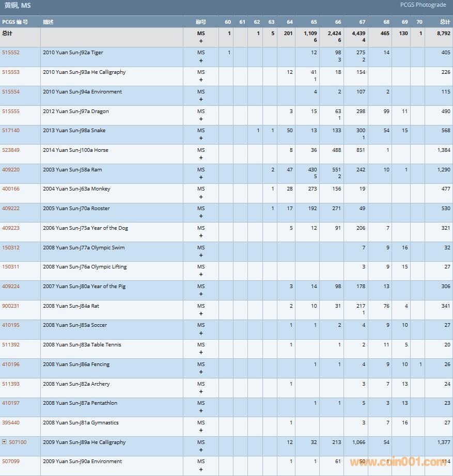
Task: Open the 410196 Fencing coin link
Action: 11,364
